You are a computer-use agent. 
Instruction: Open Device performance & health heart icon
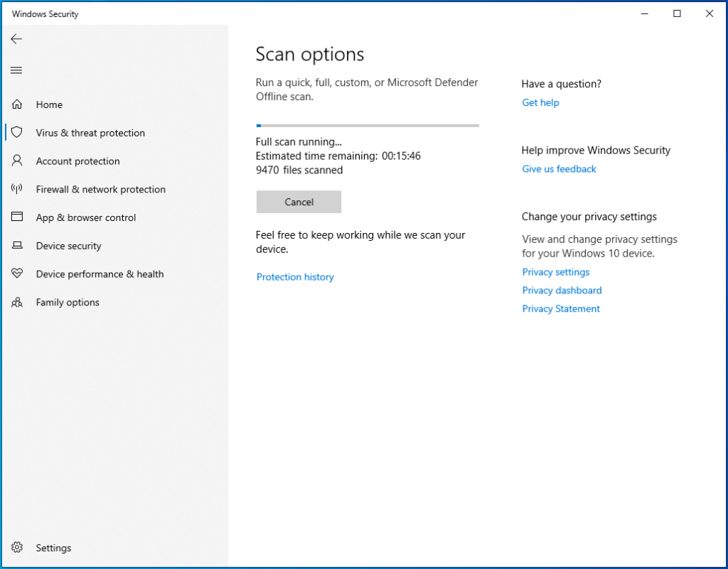click(16, 274)
